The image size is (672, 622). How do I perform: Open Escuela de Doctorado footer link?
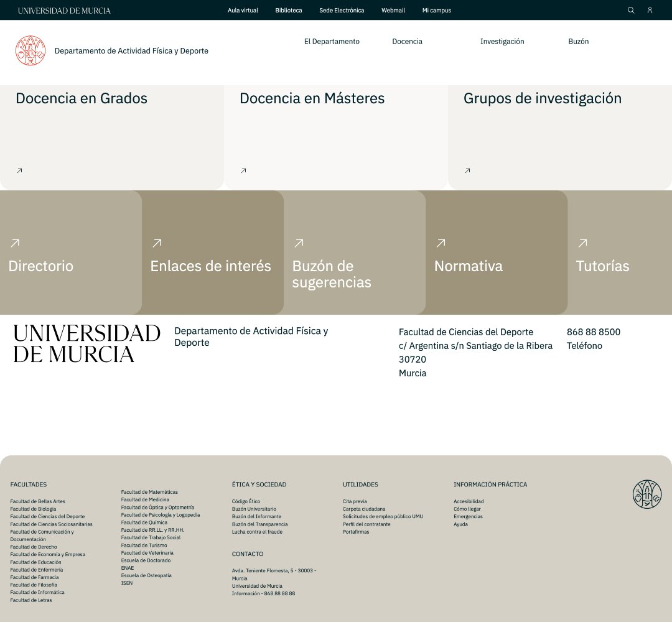click(x=146, y=560)
